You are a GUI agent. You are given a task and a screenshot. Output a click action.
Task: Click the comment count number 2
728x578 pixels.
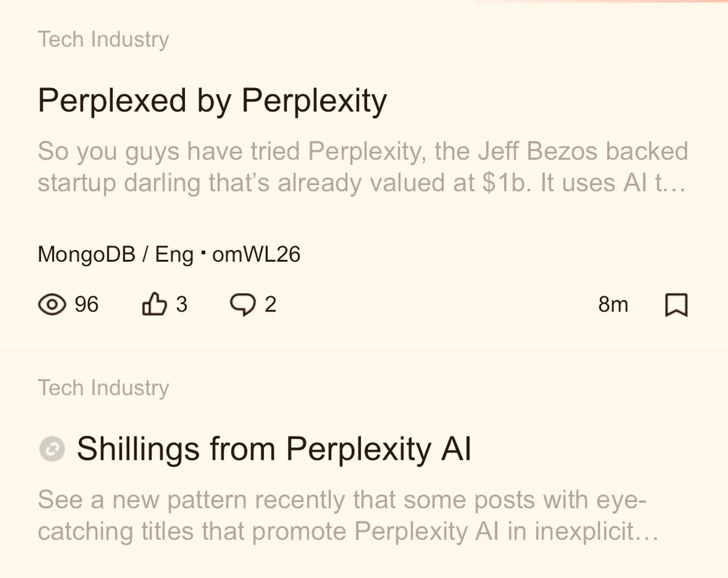tap(271, 304)
